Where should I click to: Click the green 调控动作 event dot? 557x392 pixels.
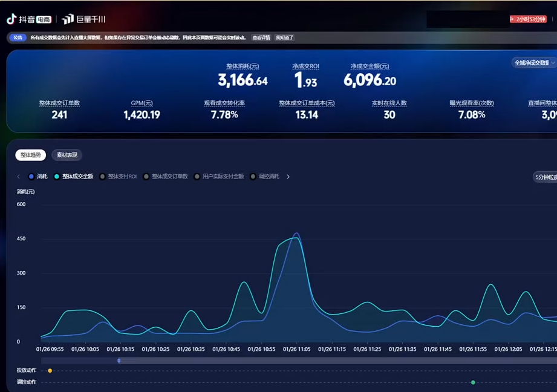[473, 382]
